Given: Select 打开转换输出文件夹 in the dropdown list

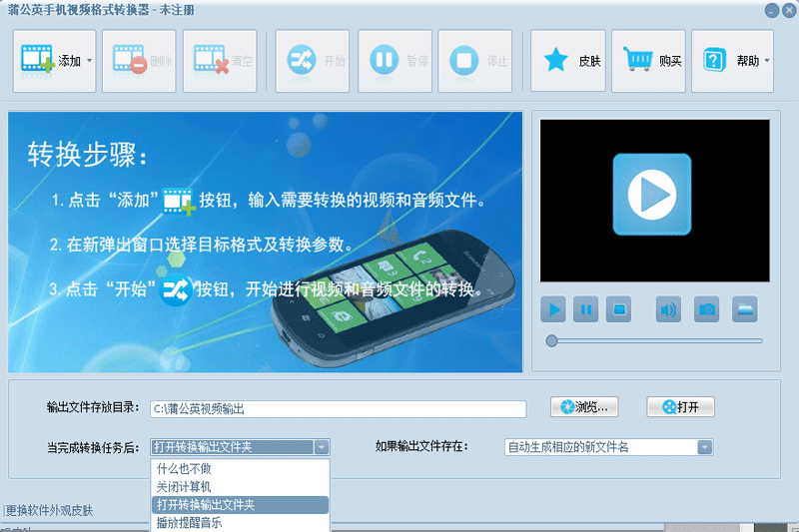Looking at the screenshot, I should [x=240, y=505].
